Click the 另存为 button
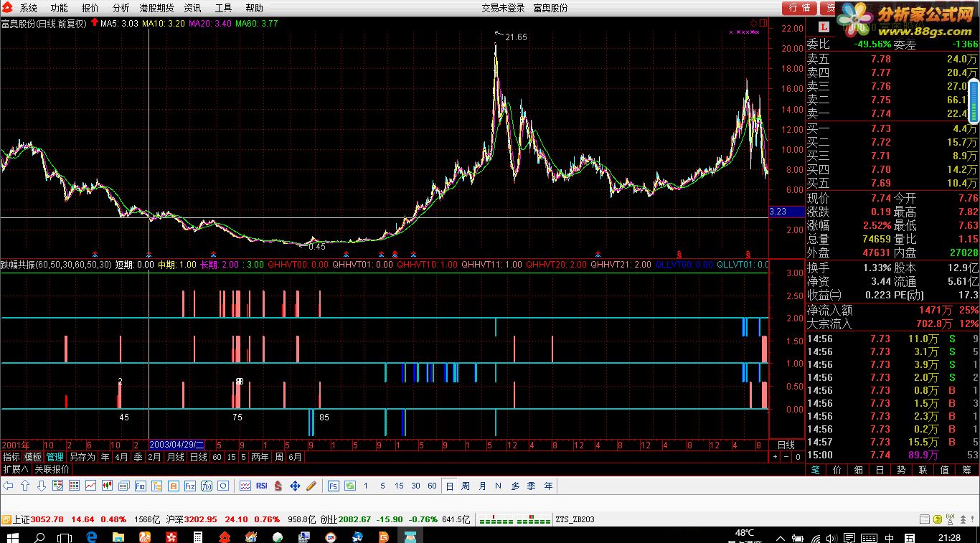980x543 pixels. 82,457
